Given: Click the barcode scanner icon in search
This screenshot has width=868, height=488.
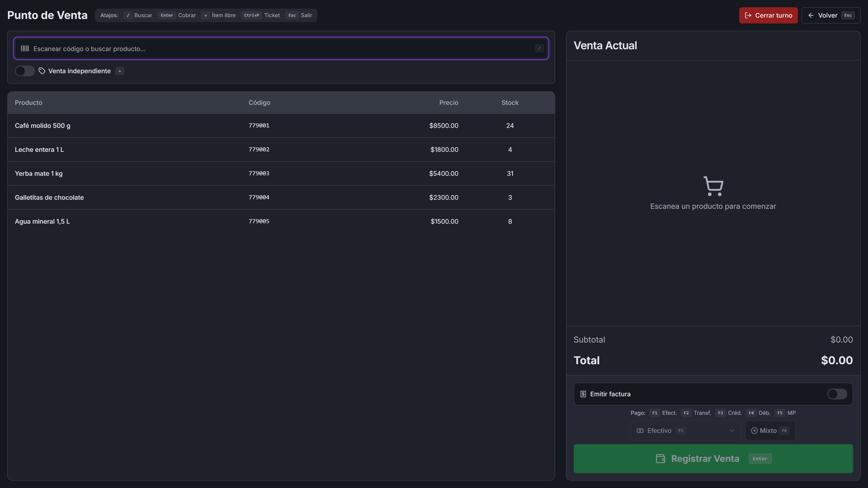Looking at the screenshot, I should (25, 49).
